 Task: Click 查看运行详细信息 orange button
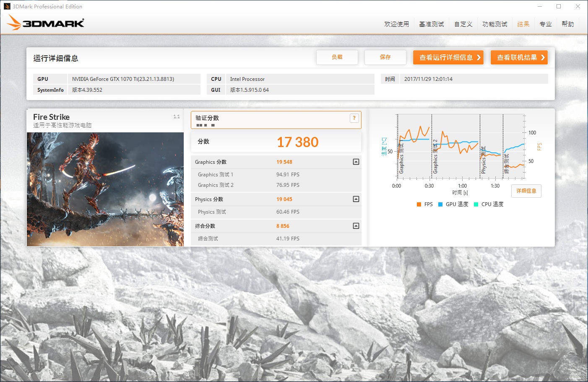click(x=448, y=57)
